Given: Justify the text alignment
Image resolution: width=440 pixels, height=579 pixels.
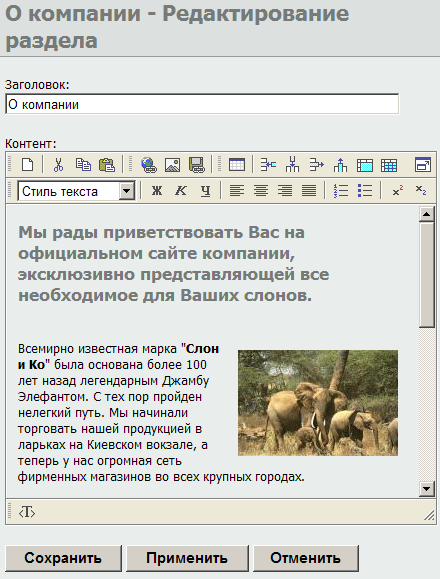Looking at the screenshot, I should point(309,191).
